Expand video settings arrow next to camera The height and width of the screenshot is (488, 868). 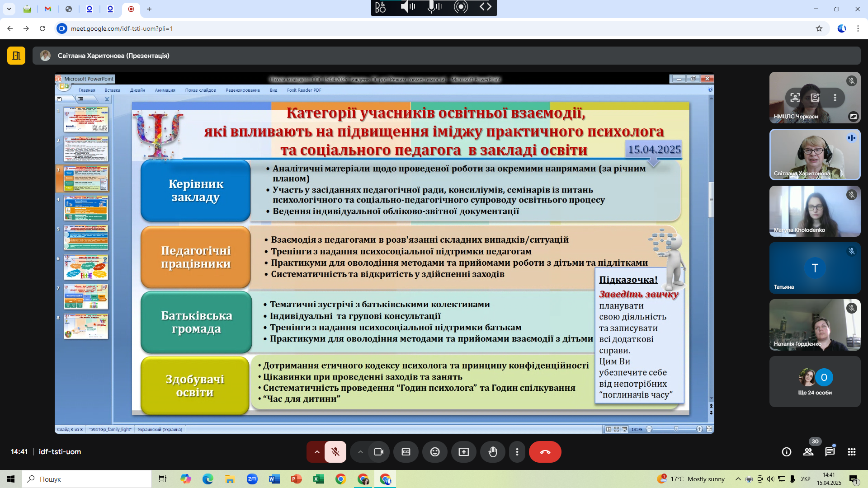pyautogui.click(x=360, y=452)
